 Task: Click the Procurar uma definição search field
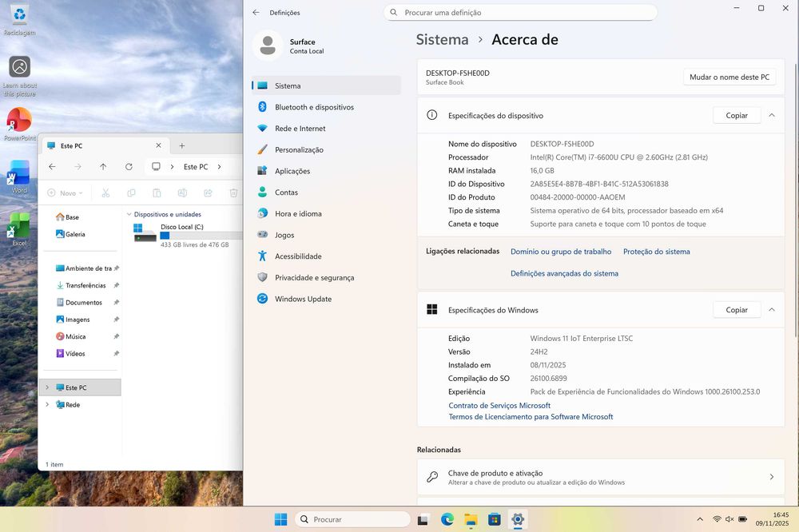(520, 12)
